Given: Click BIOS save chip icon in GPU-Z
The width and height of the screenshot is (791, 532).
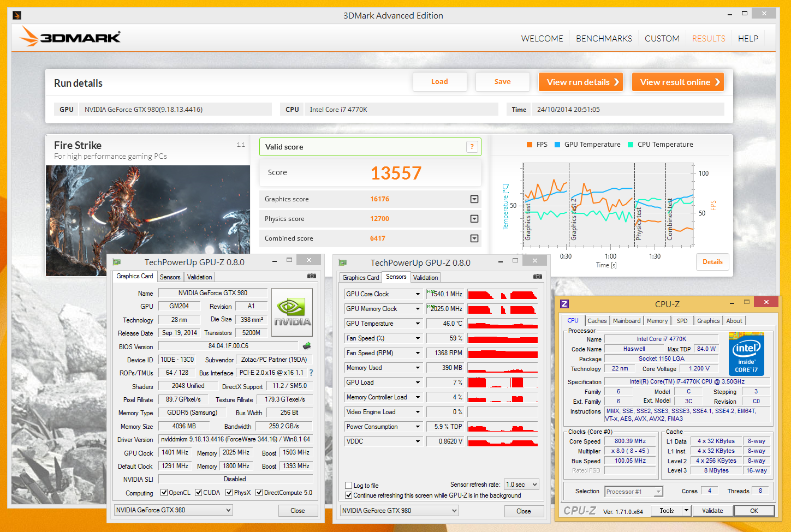Looking at the screenshot, I should click(307, 346).
